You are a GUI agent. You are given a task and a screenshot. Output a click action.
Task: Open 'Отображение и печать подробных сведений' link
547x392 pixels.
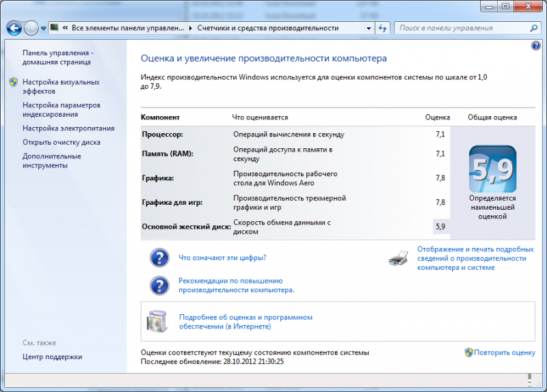coord(475,258)
